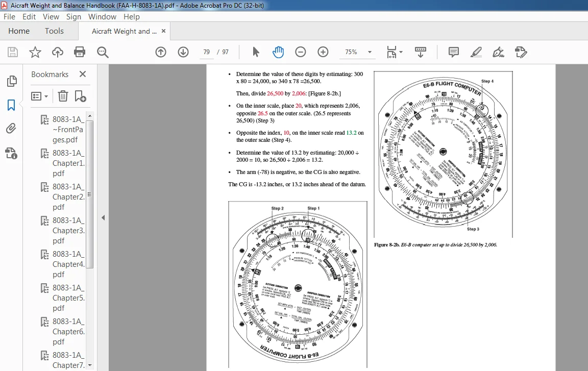
Task: Show Page Thumbnails panel icon
Action: (x=12, y=81)
